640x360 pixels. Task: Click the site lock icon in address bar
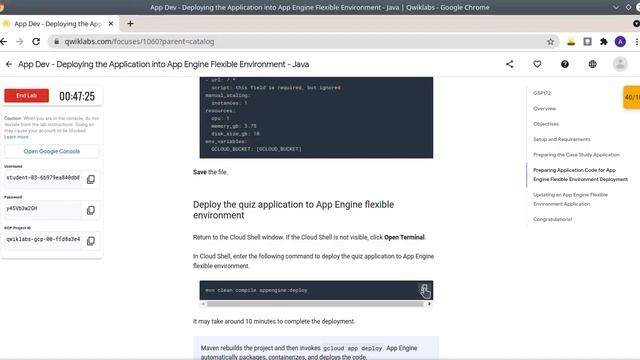coord(57,42)
